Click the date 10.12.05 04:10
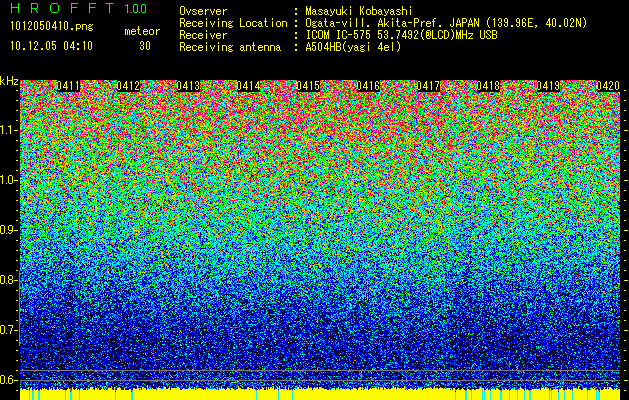629x400 pixels. pyautogui.click(x=51, y=46)
